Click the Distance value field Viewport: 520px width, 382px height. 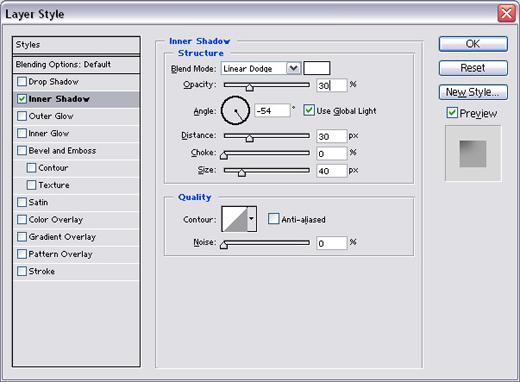pos(332,136)
